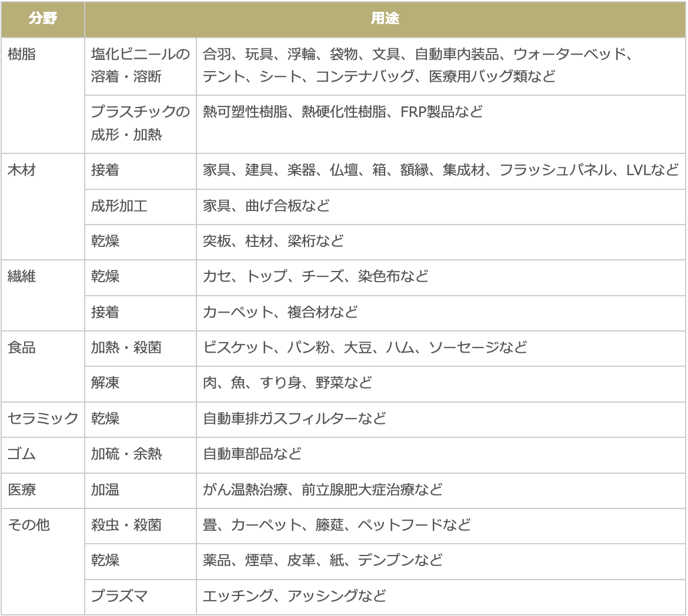This screenshot has height=616, width=688.
Task: Select the 食品 category cell
Action: click(22, 347)
